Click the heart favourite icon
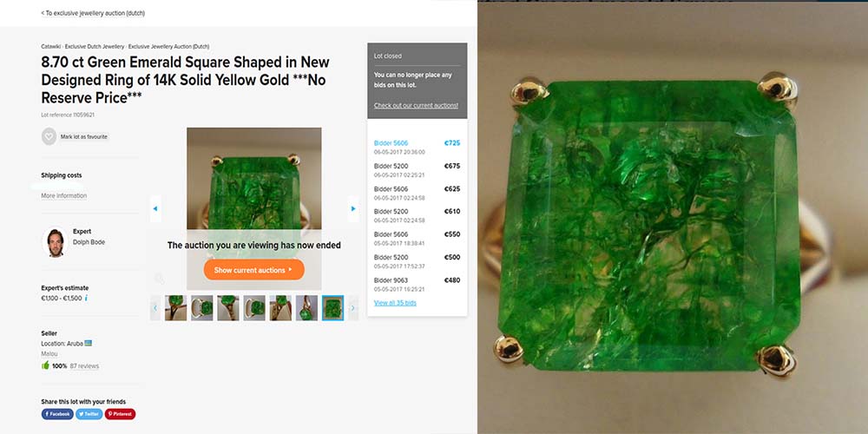Image resolution: width=868 pixels, height=434 pixels. [49, 136]
